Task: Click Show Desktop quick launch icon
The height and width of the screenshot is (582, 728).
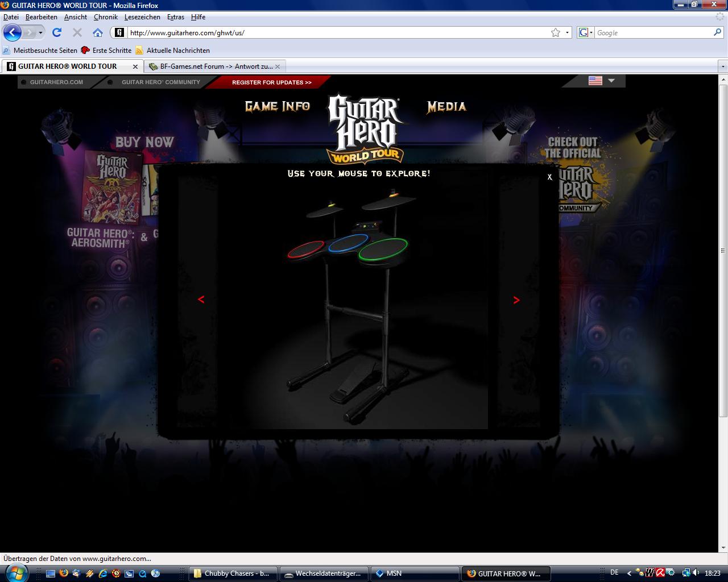Action: (51, 573)
